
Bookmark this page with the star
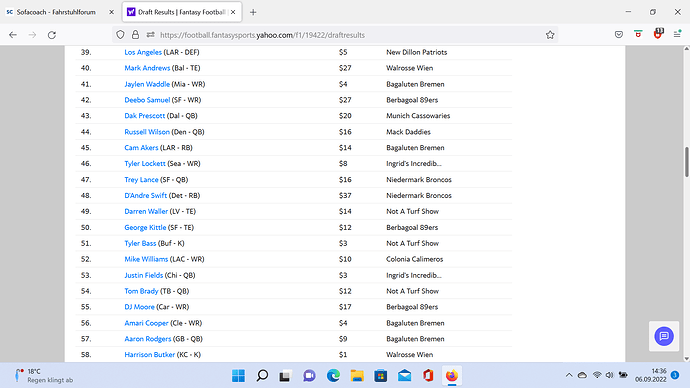pos(550,35)
